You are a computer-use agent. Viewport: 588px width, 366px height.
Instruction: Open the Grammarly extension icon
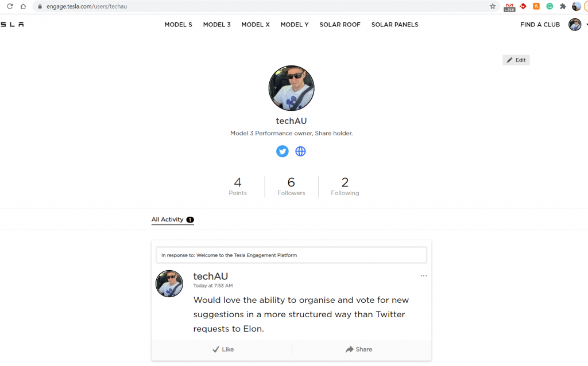click(x=550, y=6)
